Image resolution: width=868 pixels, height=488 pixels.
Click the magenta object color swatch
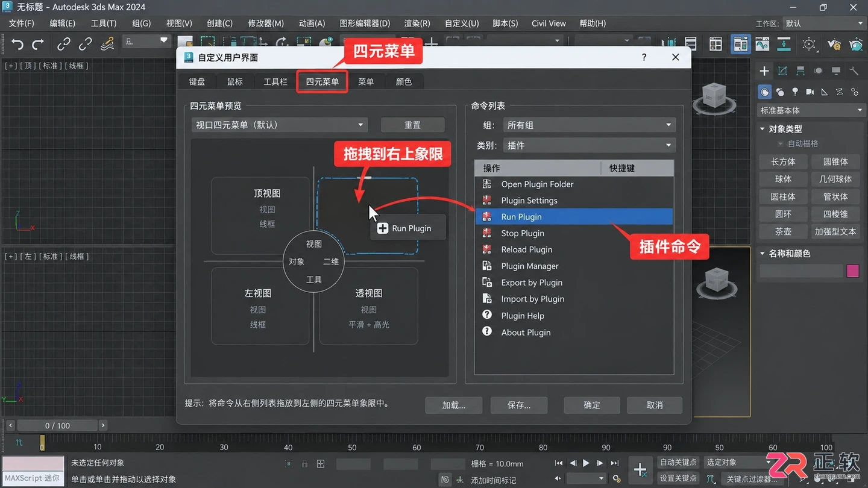pyautogui.click(x=853, y=271)
